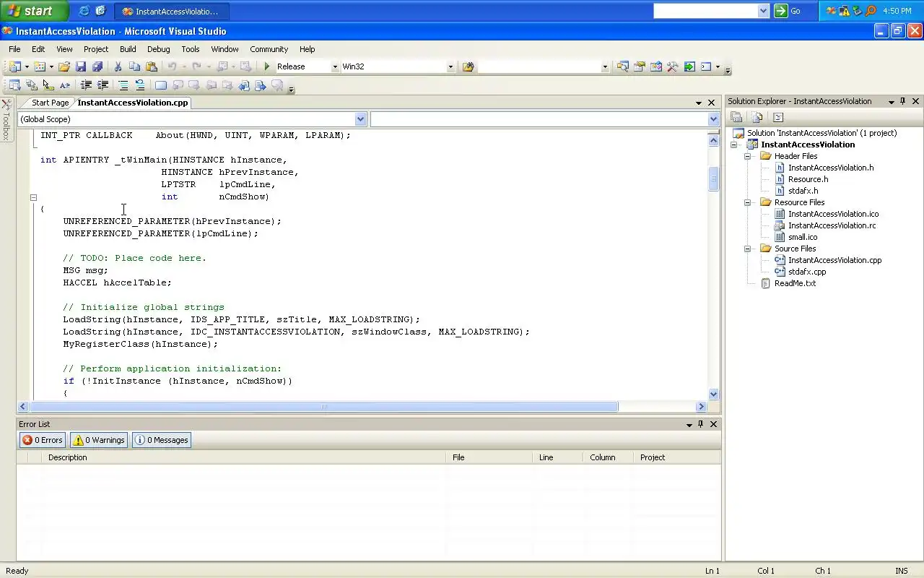Image resolution: width=924 pixels, height=578 pixels.
Task: Click the code editor vertical scrollbar thumb
Action: [x=714, y=178]
